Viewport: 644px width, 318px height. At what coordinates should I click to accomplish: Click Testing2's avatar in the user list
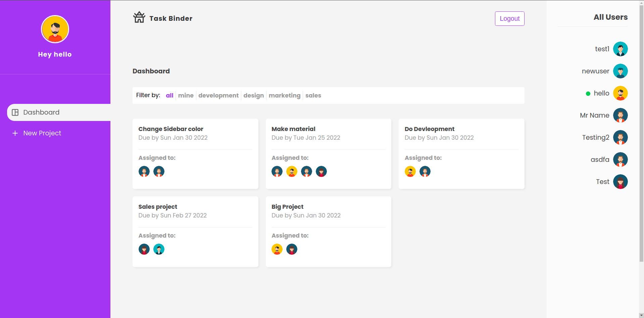620,137
